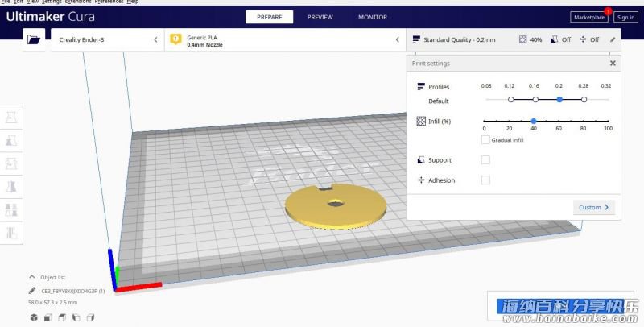Screen dimensions: 644x327
Task: Open the Extensions menu
Action: [78, 2]
